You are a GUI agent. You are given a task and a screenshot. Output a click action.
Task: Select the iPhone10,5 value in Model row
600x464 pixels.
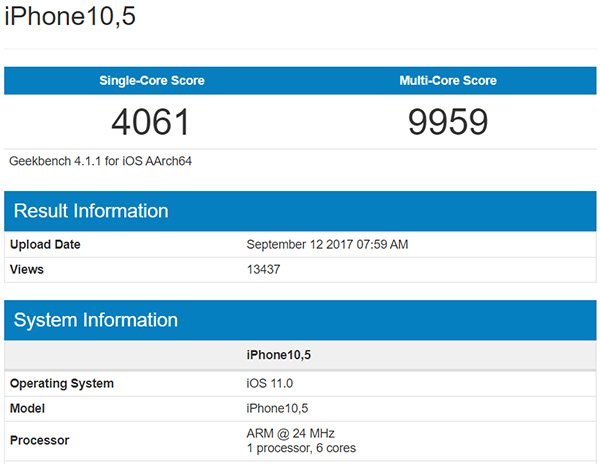(278, 408)
